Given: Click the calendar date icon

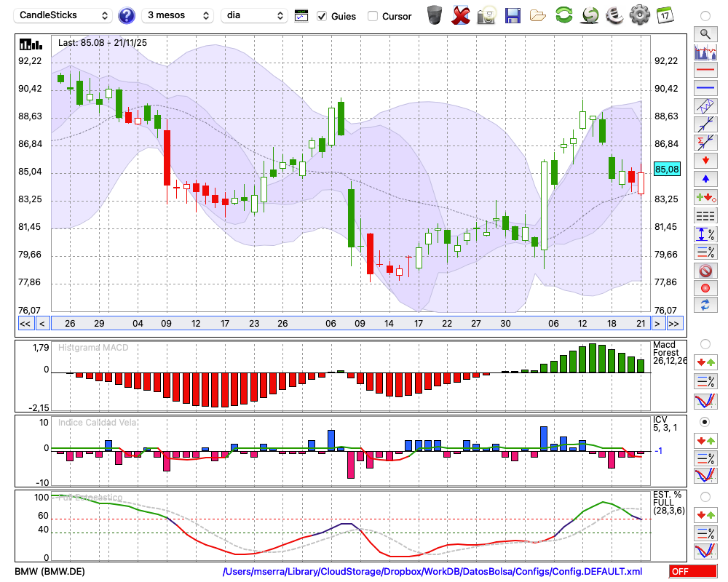Looking at the screenshot, I should [664, 15].
